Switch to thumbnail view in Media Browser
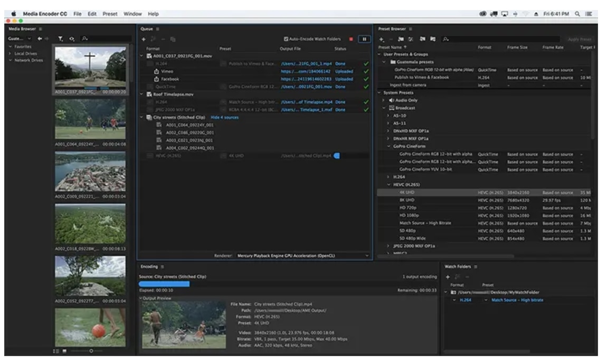Screen dimensions: 607x364 tap(64, 351)
